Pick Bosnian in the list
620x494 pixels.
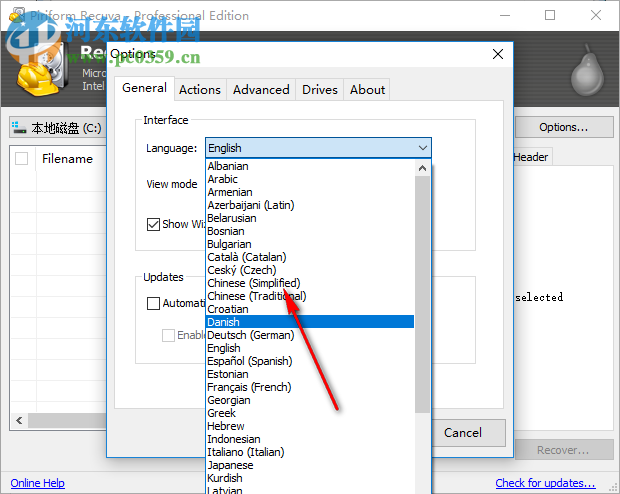tap(310, 231)
